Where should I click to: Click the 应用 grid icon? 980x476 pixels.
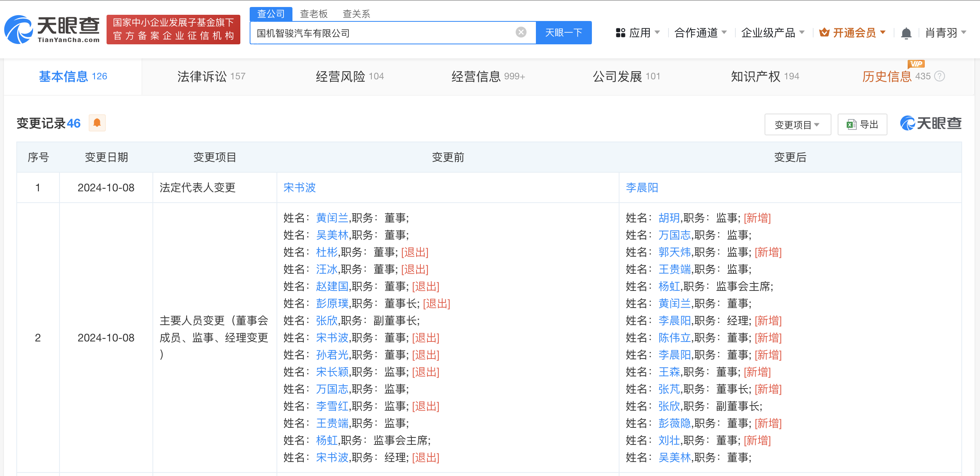(620, 33)
